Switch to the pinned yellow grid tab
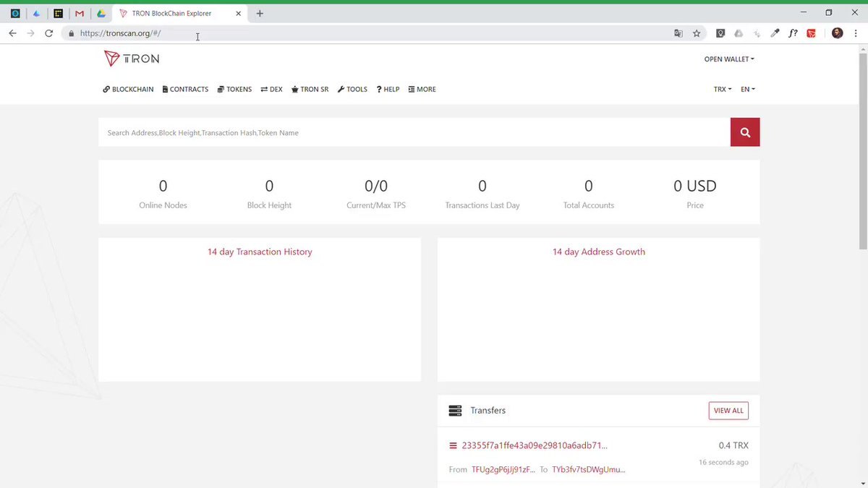 point(59,13)
